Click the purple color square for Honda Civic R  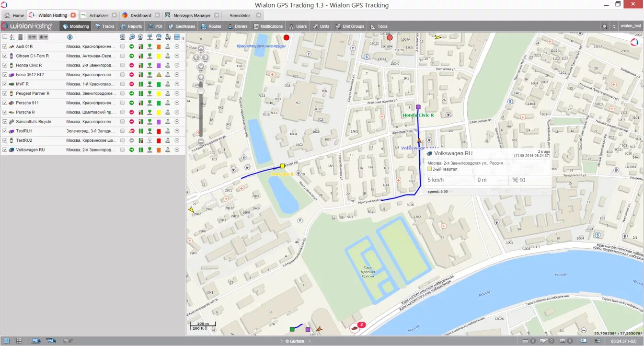coord(159,65)
